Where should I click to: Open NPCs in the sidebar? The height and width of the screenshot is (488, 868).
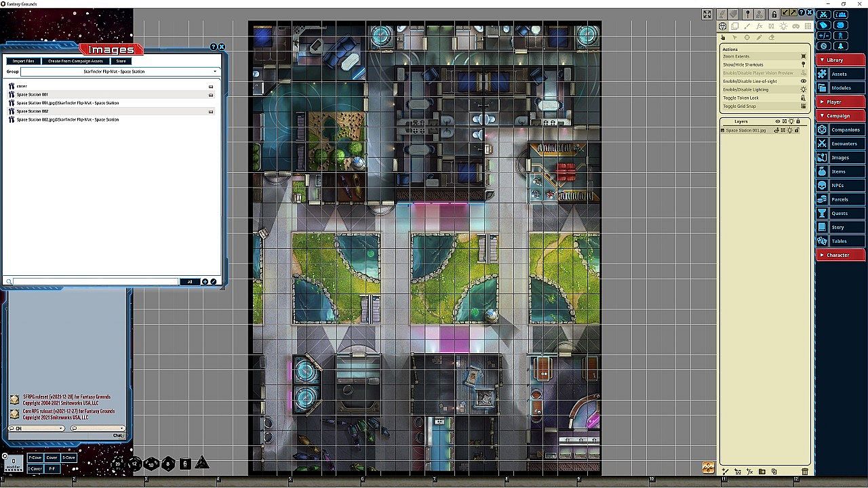[840, 185]
